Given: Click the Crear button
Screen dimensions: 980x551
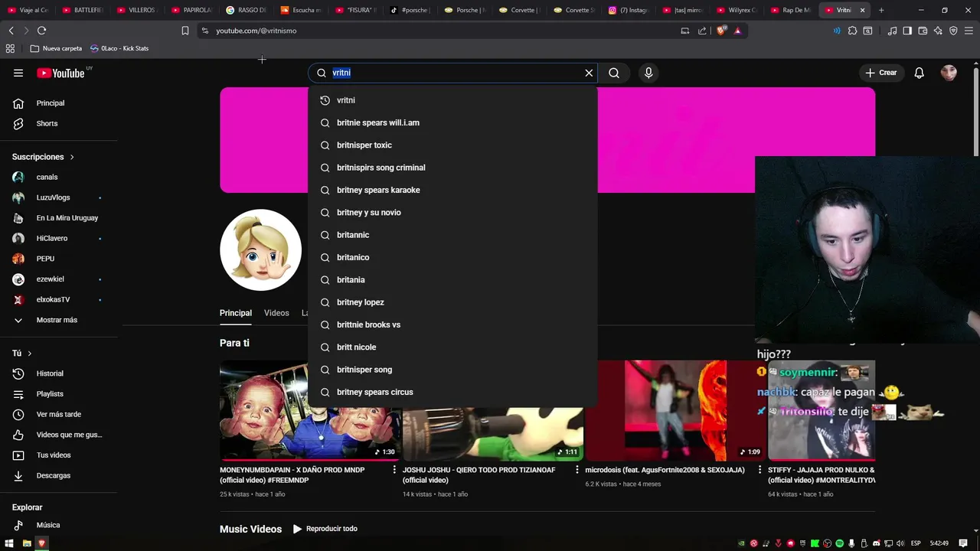Looking at the screenshot, I should tap(881, 73).
